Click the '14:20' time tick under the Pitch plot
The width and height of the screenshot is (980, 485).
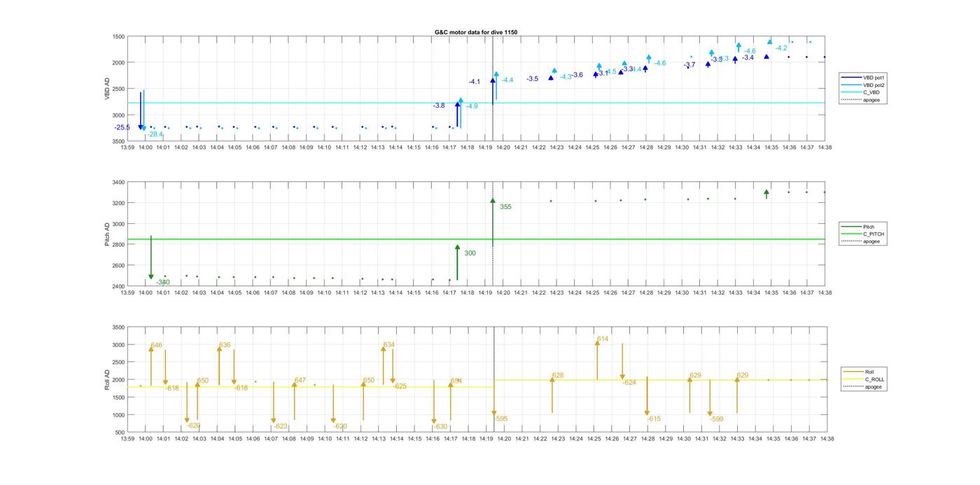503,293
